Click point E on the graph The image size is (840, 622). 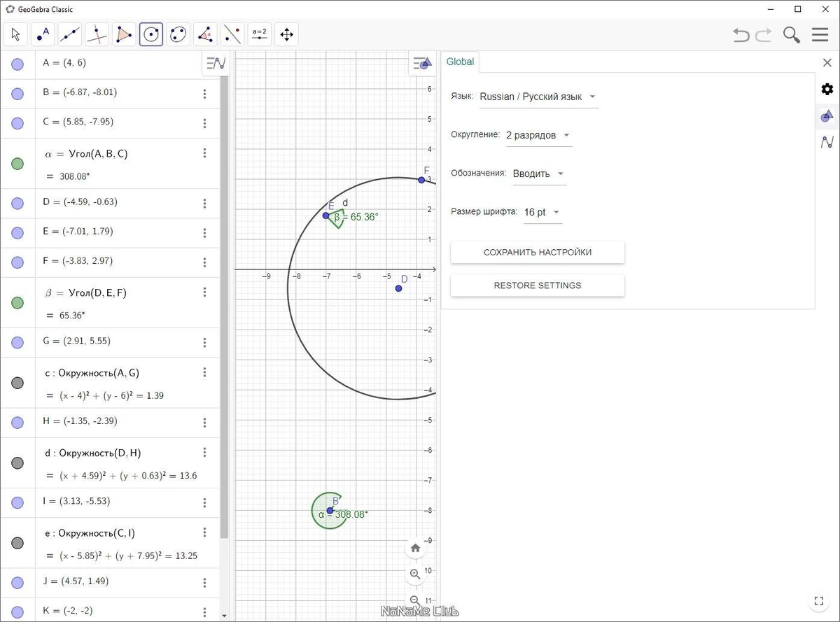[326, 215]
